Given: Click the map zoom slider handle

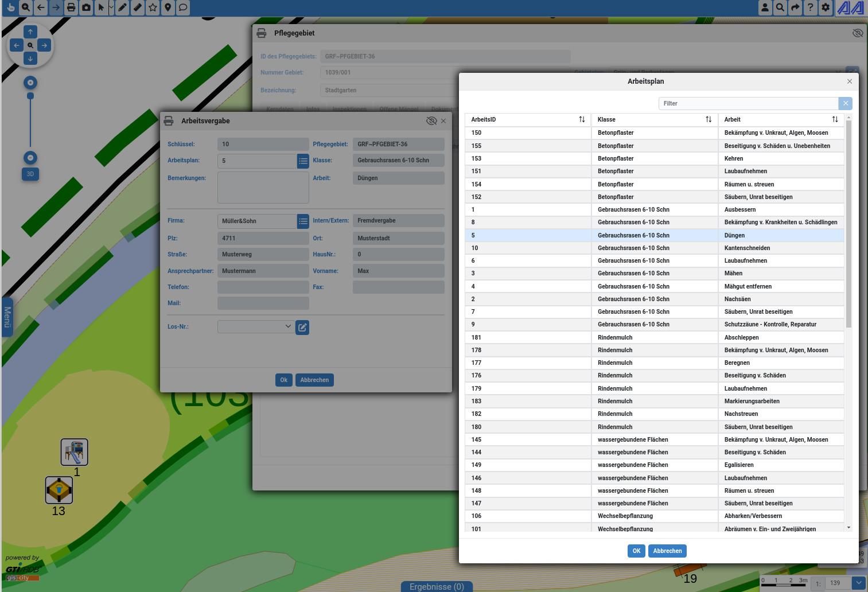Looking at the screenshot, I should pyautogui.click(x=30, y=96).
